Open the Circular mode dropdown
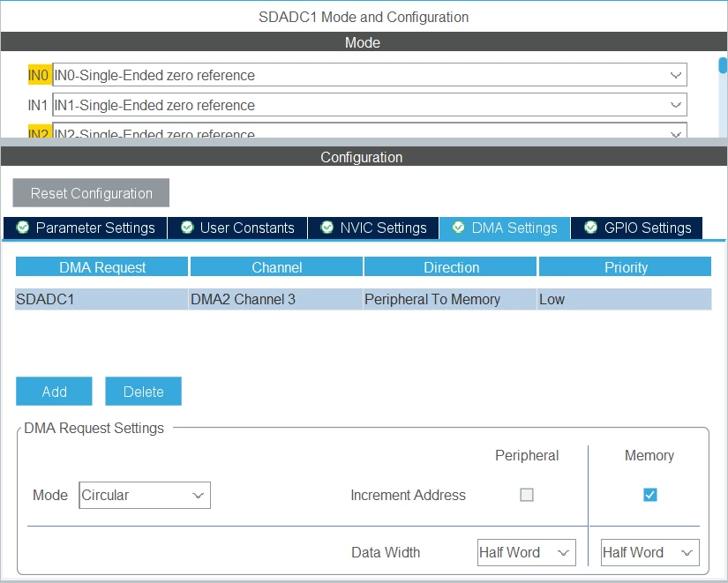The width and height of the screenshot is (728, 583). (x=145, y=496)
